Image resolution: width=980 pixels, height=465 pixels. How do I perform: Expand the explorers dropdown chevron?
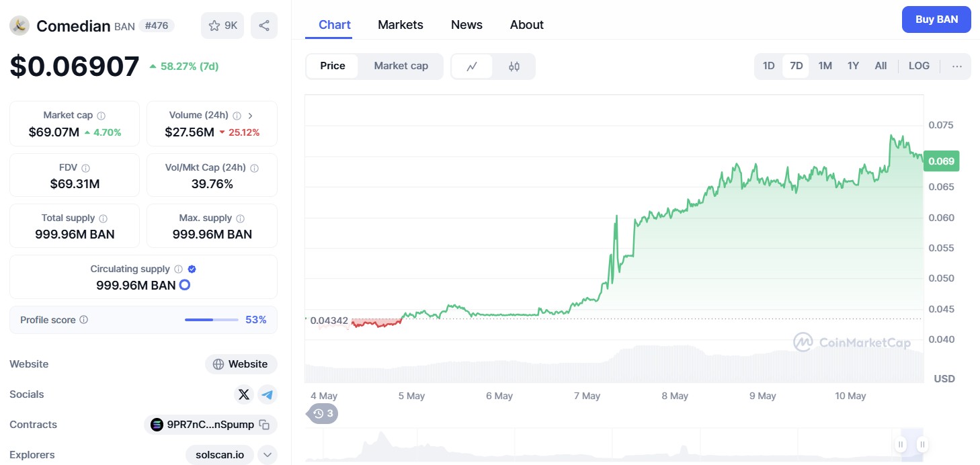(268, 455)
